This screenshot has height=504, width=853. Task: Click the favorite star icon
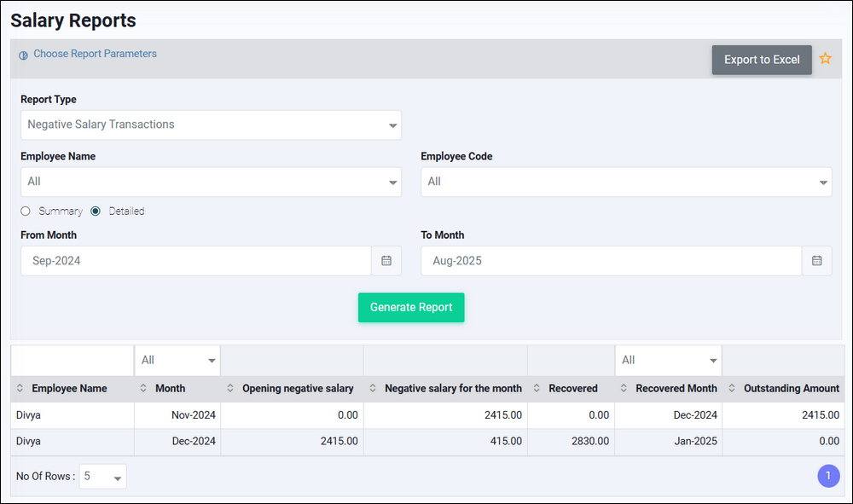(x=825, y=59)
